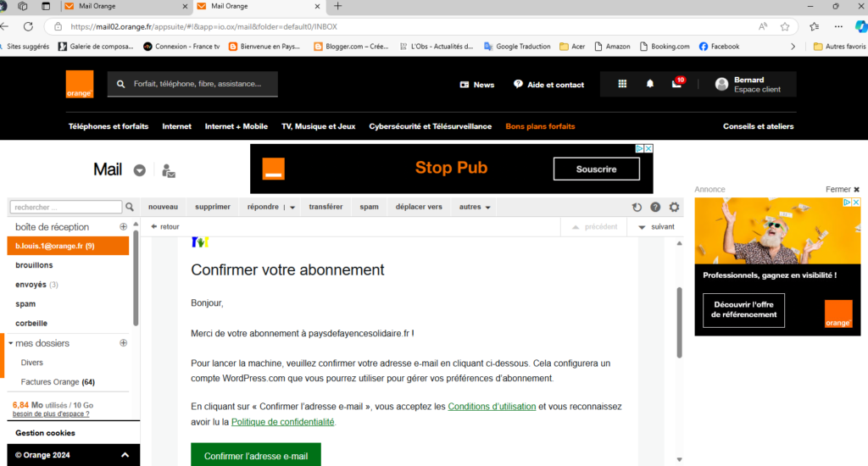Click the email message vertical scrollbar
868x466 pixels.
(x=677, y=322)
